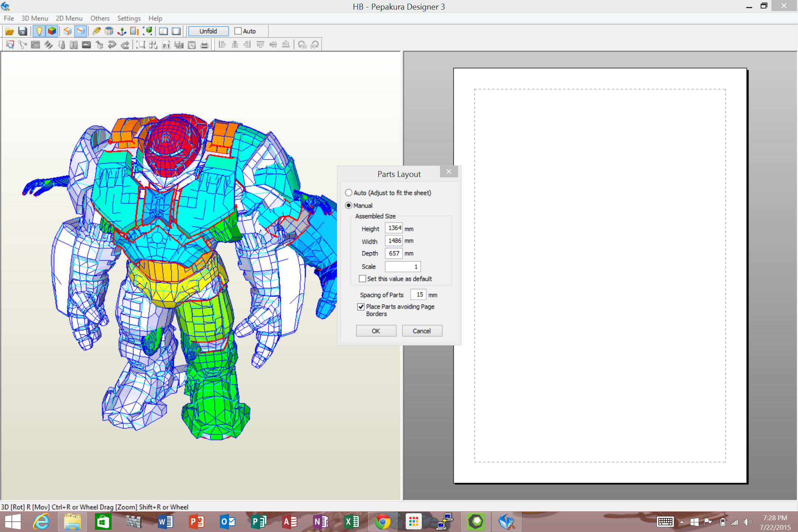Enable the Auto checkbox beside Unfold

coord(238,31)
